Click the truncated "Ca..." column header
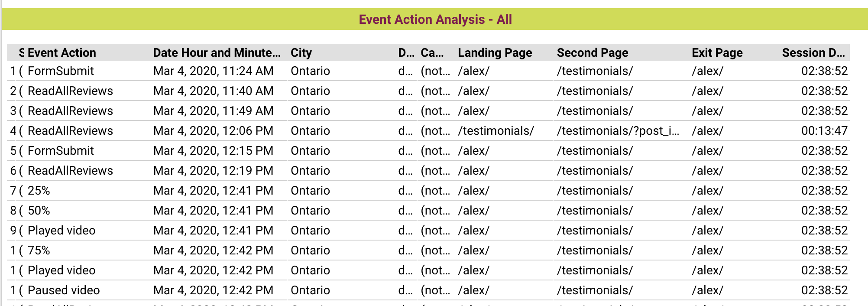This screenshot has width=868, height=306. 432,53
